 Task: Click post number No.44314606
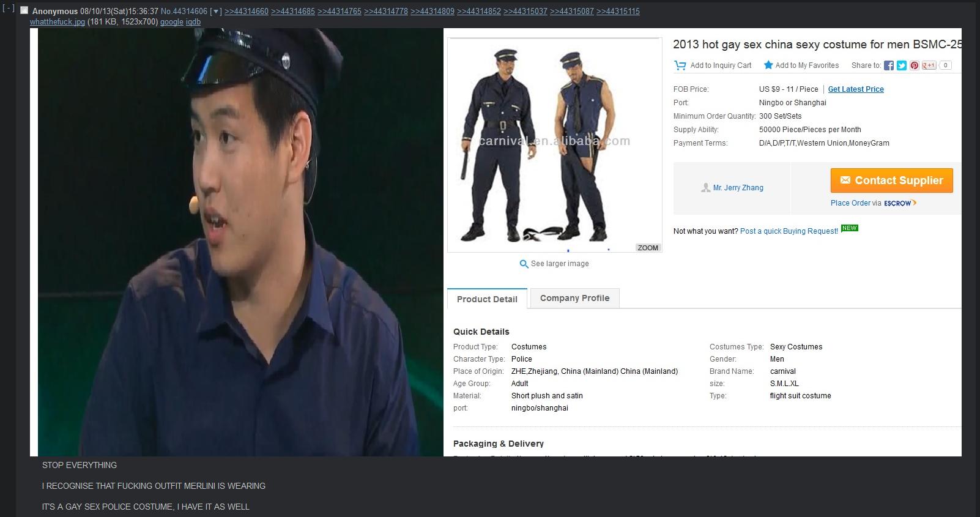(184, 12)
